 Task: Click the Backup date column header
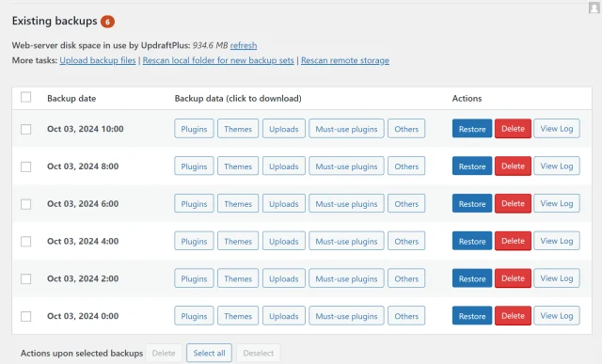click(x=71, y=99)
